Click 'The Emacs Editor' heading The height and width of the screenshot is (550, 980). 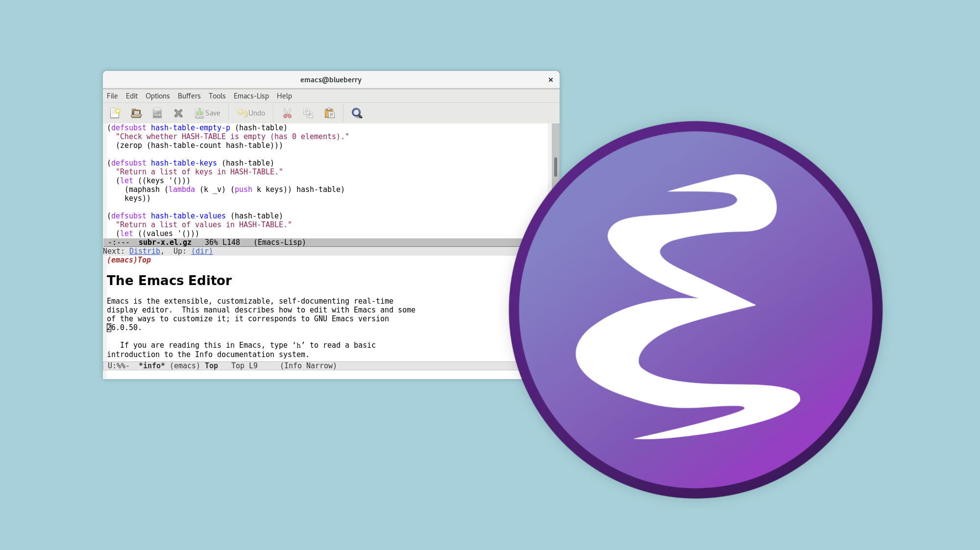169,281
